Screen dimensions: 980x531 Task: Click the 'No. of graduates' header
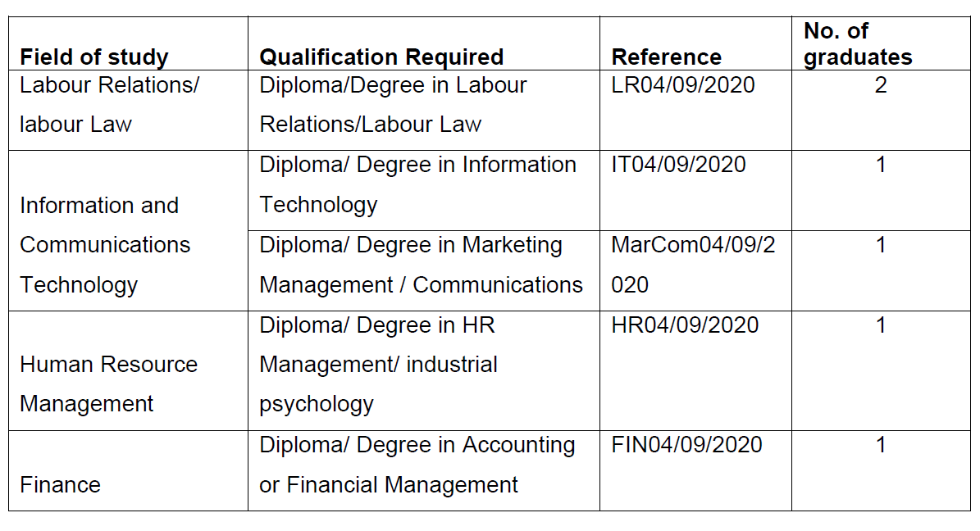coord(857,44)
